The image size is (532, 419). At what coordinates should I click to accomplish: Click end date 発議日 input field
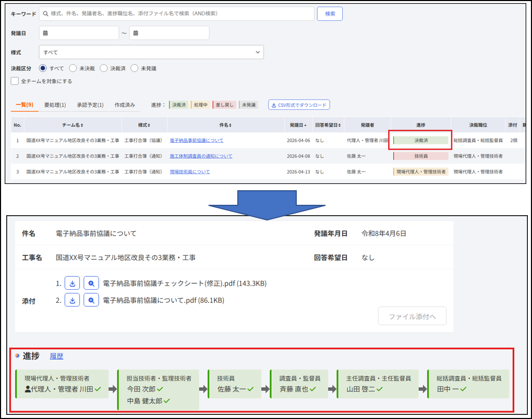pyautogui.click(x=170, y=33)
